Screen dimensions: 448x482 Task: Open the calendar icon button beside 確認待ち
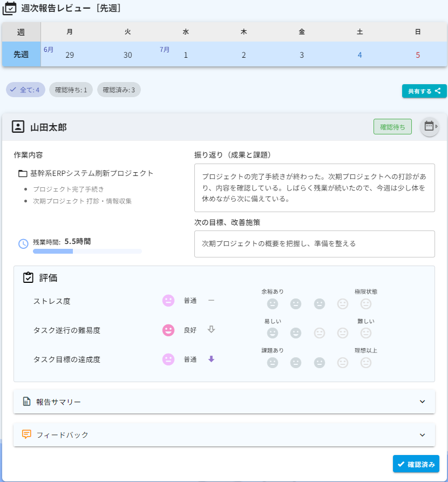point(429,127)
